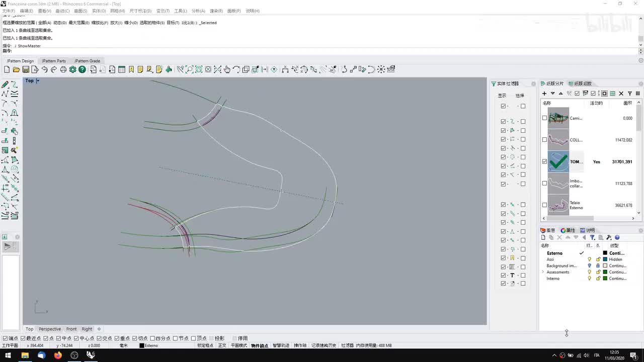
Task: Open the green gear options icon
Action: coord(73,69)
